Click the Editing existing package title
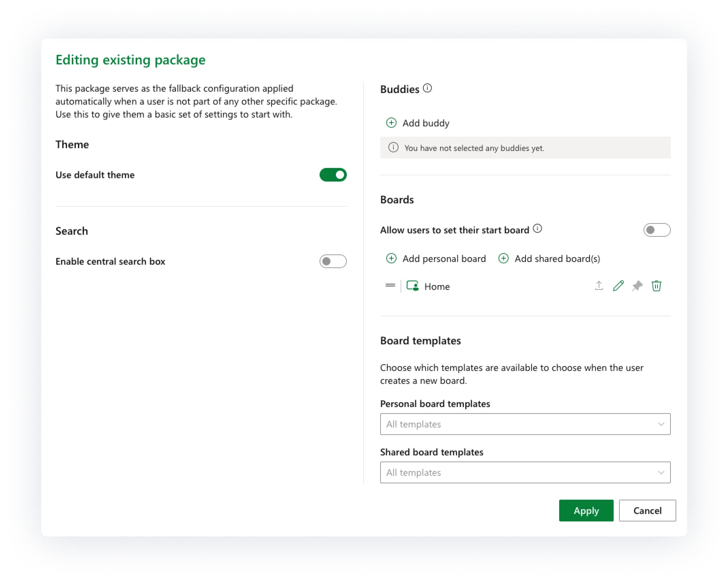The height and width of the screenshot is (580, 728). [130, 60]
